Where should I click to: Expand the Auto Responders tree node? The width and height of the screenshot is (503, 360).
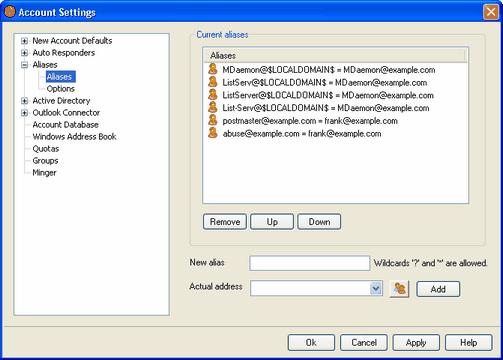[24, 53]
